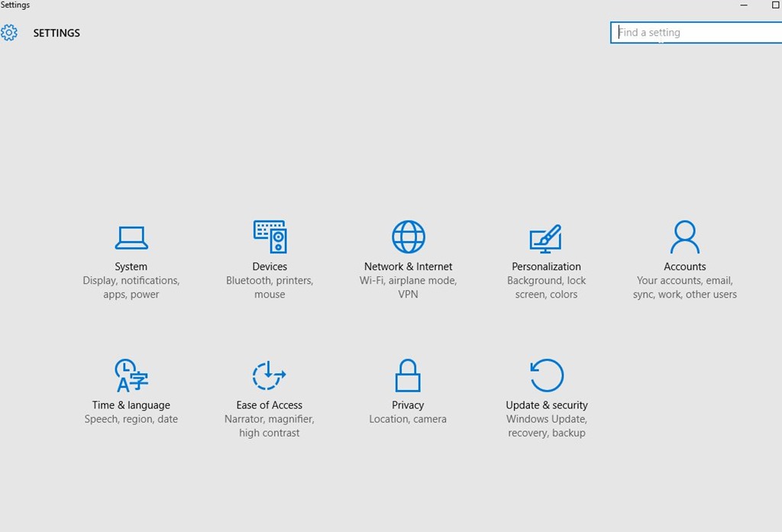Minimize the Settings window

point(744,5)
